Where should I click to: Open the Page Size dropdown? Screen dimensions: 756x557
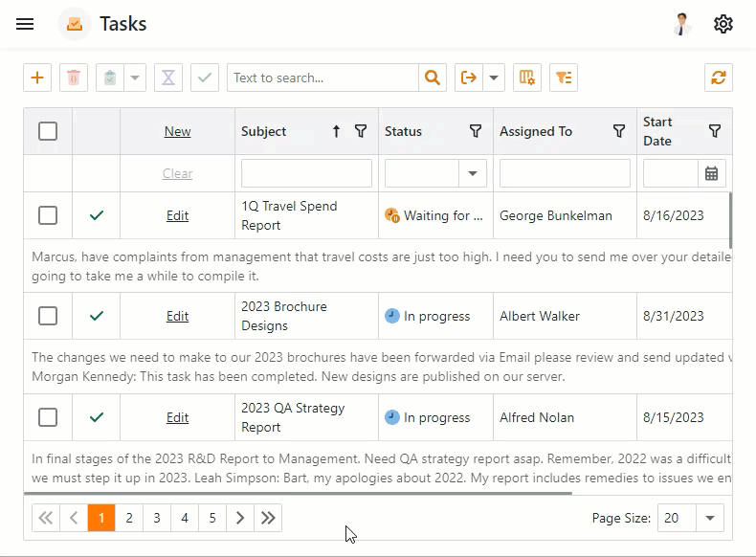pyautogui.click(x=710, y=518)
